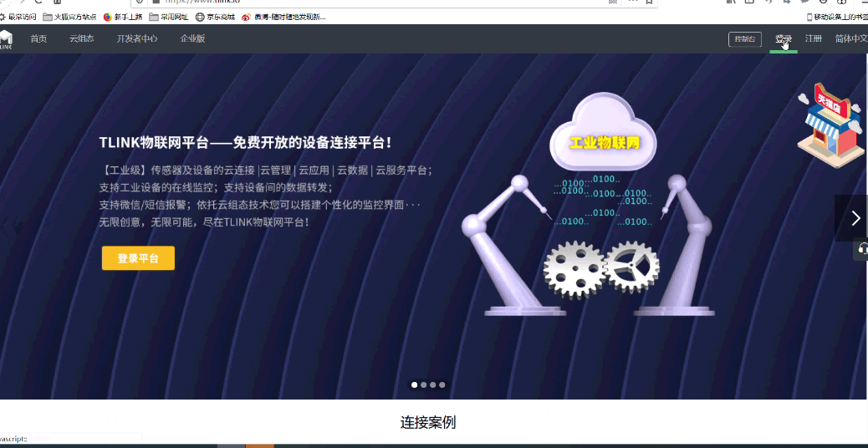Open the 云组态 nav item
The height and width of the screenshot is (448, 868).
tap(81, 38)
